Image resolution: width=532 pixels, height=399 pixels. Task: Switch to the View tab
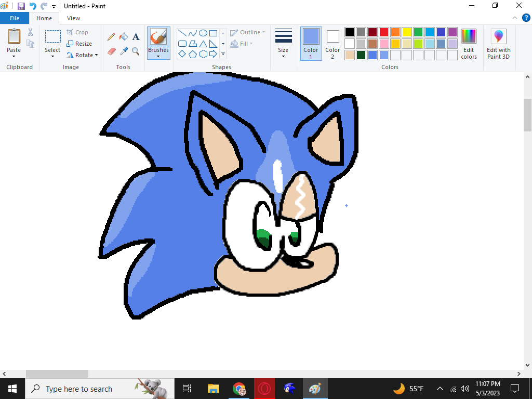click(x=73, y=18)
